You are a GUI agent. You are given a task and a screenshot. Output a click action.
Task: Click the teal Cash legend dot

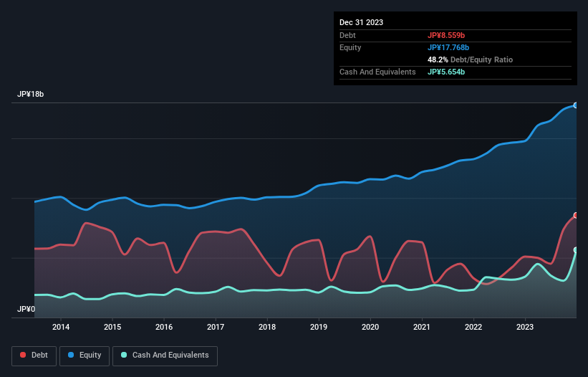(124, 355)
